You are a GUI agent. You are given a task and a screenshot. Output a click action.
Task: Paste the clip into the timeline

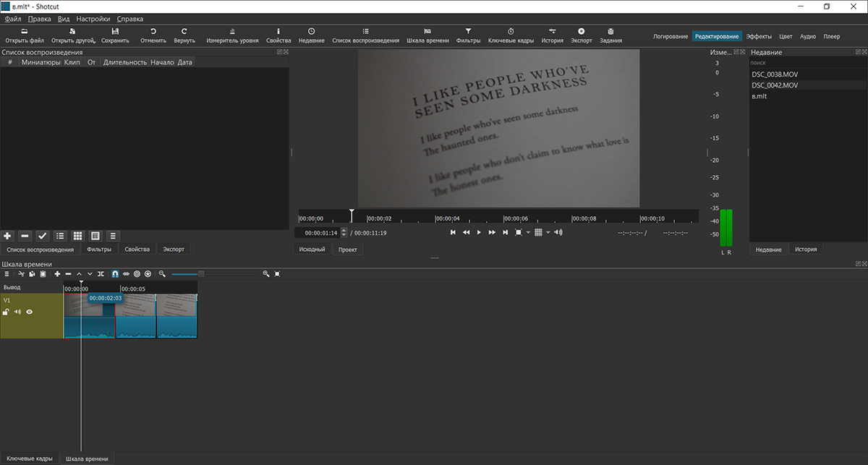43,274
